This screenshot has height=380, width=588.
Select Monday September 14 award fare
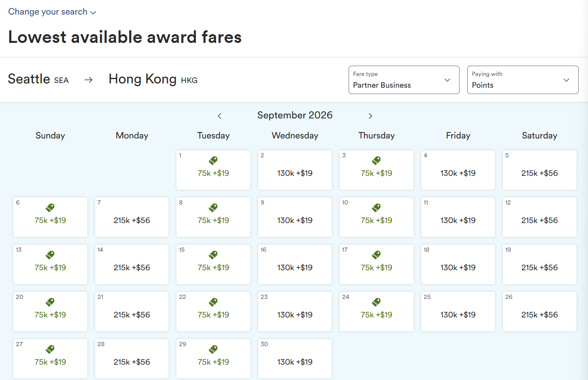pyautogui.click(x=132, y=264)
